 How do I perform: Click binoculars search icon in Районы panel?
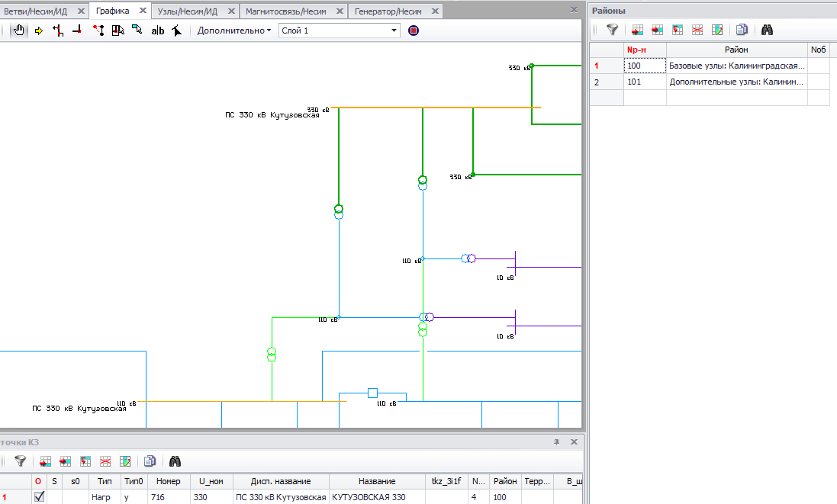(x=768, y=30)
